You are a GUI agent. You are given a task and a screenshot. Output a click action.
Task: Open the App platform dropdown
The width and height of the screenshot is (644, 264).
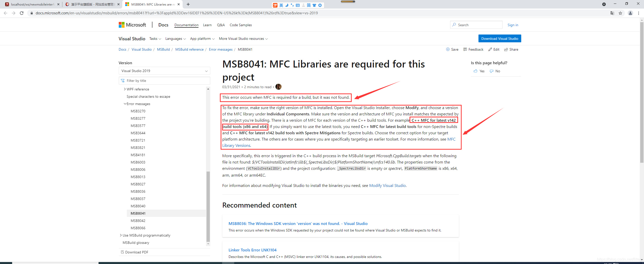(x=202, y=39)
